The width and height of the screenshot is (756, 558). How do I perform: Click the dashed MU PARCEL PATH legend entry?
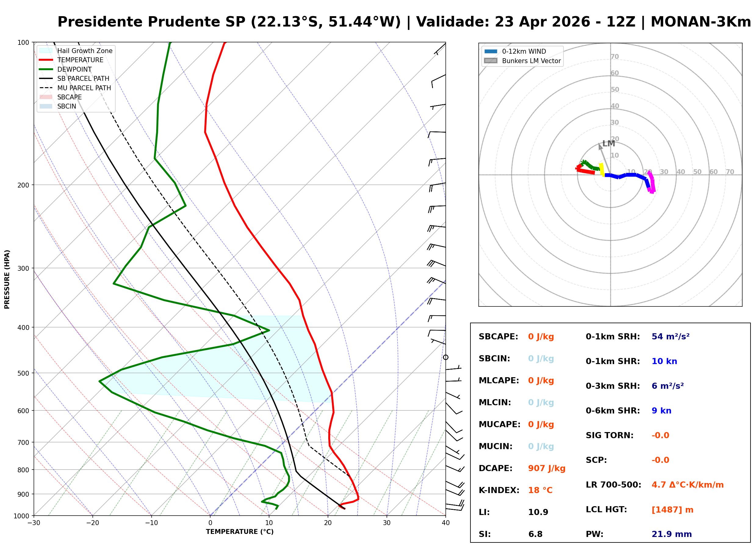46,88
